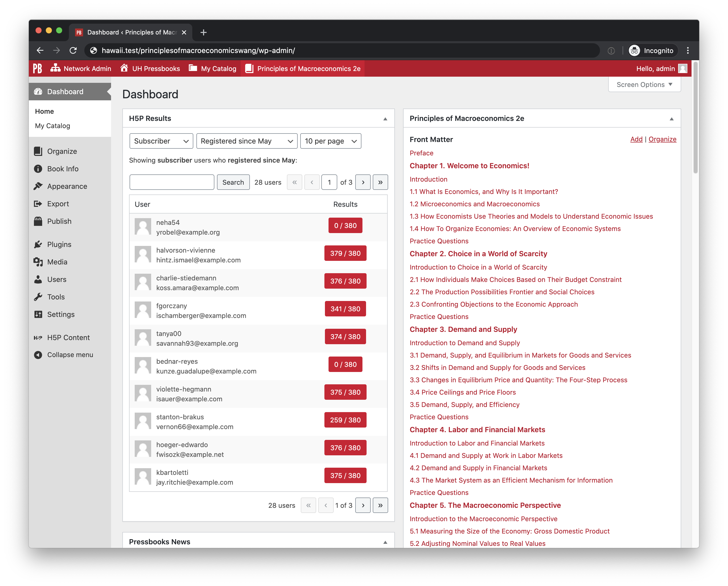The height and width of the screenshot is (586, 728).
Task: Click fgorczany's user avatar thumbnail
Action: [143, 310]
